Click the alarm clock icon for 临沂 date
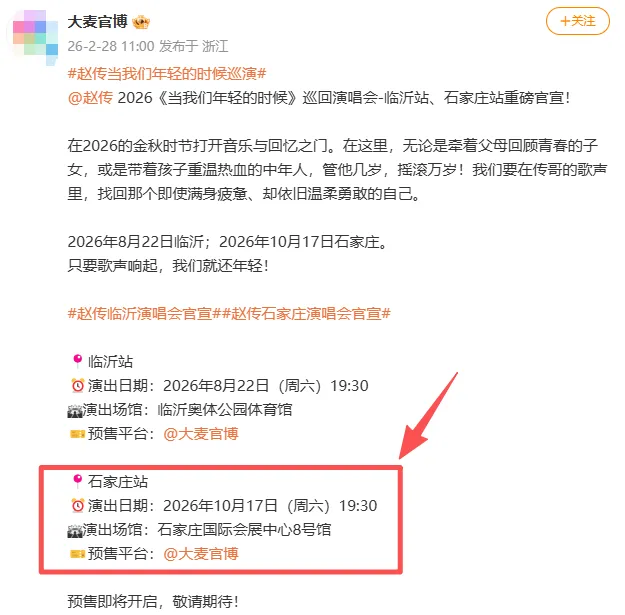Screen dimensions: 625x615 pyautogui.click(x=78, y=385)
